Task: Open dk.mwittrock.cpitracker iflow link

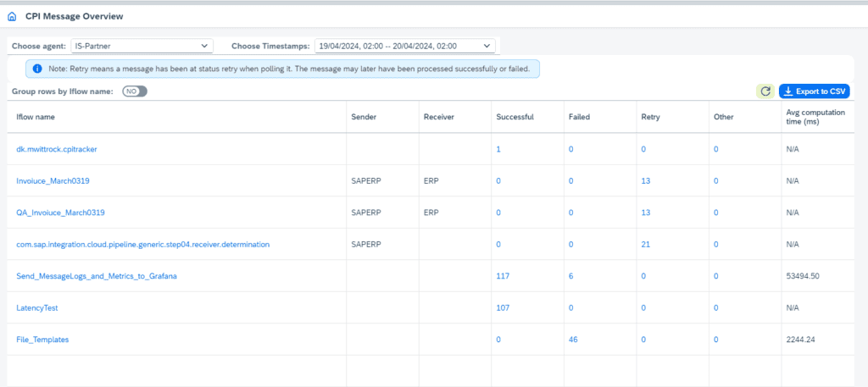Action: pyautogui.click(x=57, y=149)
